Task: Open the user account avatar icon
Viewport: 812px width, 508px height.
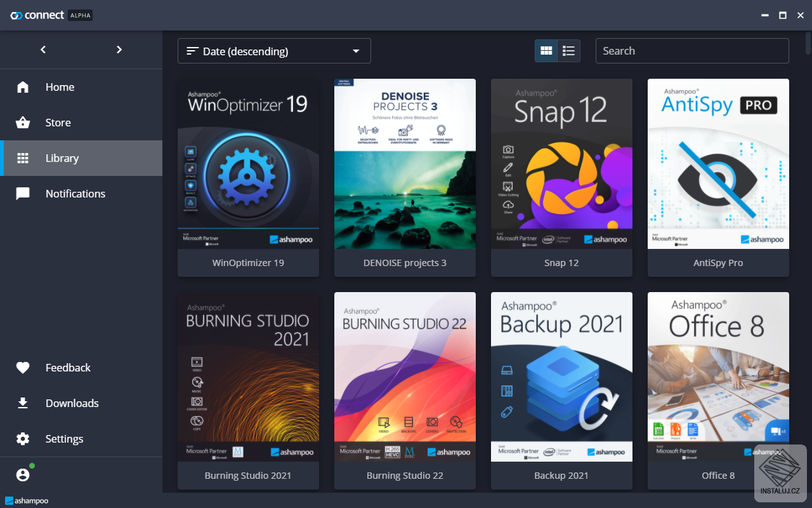Action: pyautogui.click(x=23, y=474)
